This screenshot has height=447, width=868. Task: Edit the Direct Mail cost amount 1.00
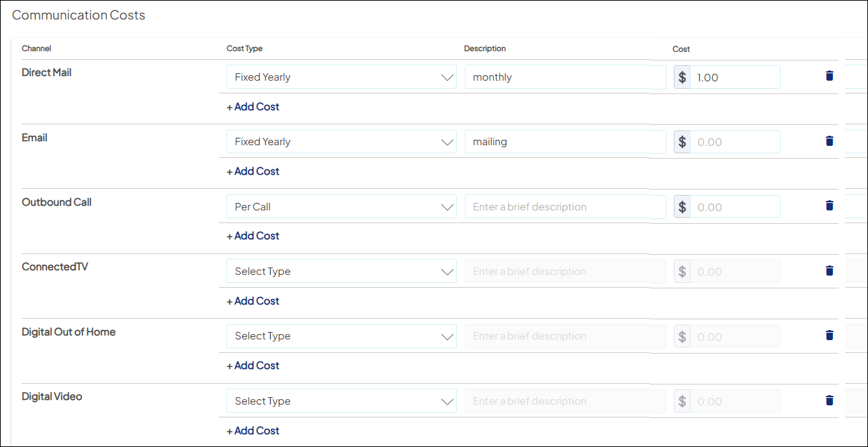pos(734,77)
